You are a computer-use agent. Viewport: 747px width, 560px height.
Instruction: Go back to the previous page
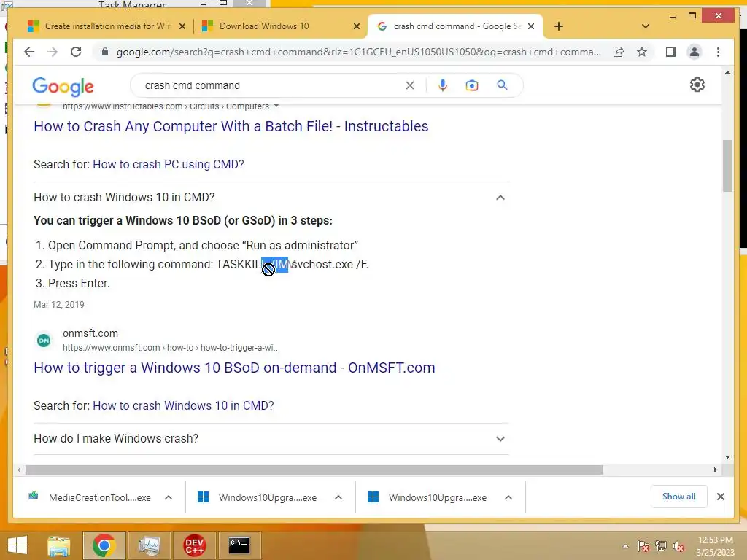click(29, 52)
